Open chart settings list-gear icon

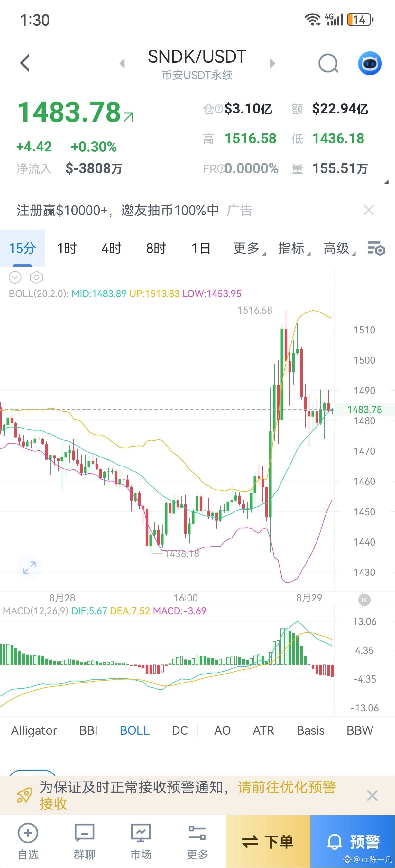(x=376, y=249)
